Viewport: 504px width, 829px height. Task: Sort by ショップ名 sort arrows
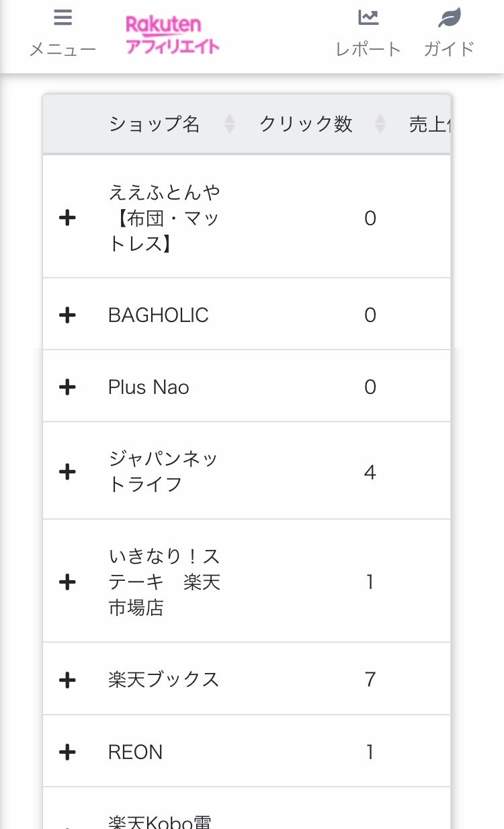(x=230, y=124)
